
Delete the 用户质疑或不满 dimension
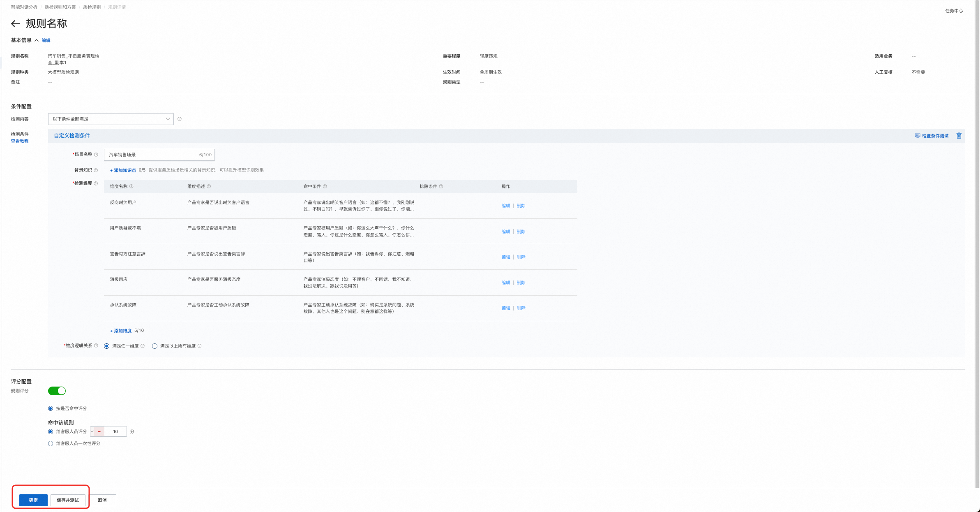pyautogui.click(x=521, y=232)
